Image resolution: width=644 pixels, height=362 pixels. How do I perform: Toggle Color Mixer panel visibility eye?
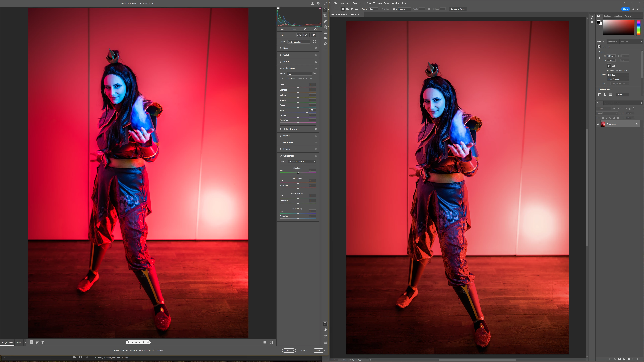[x=316, y=68]
